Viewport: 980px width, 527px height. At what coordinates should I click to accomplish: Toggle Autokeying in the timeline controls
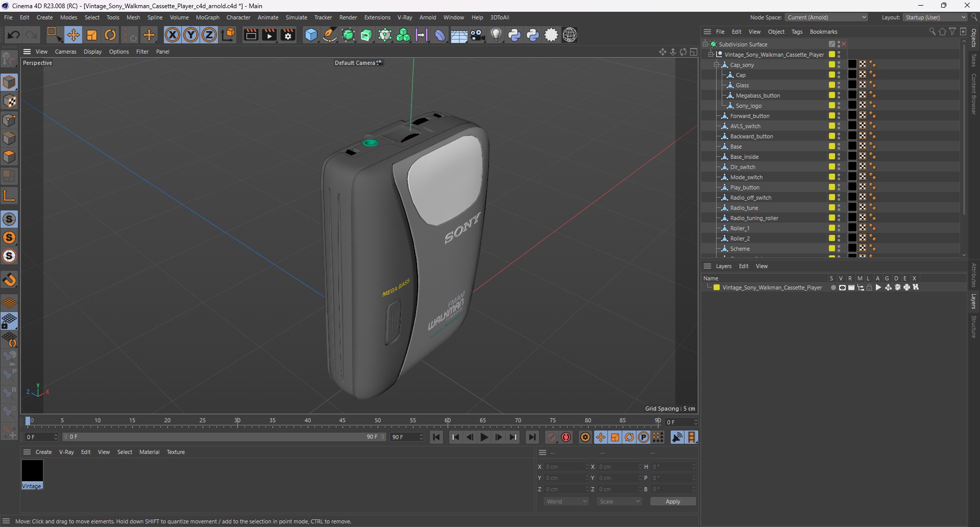coord(566,437)
